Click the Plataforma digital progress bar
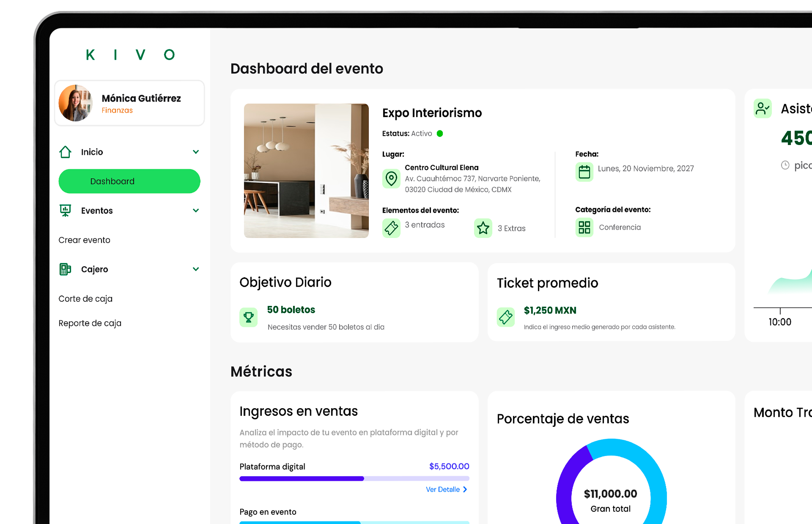 coord(354,479)
